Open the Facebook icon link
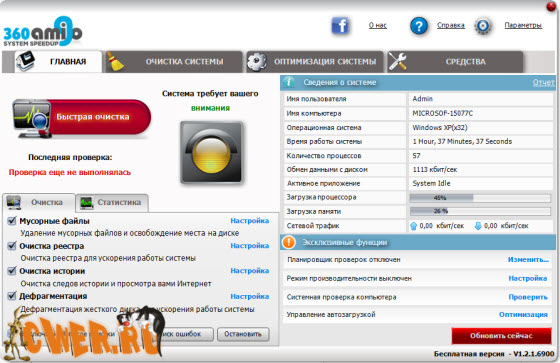Screen dimensions: 560x363 pyautogui.click(x=340, y=26)
